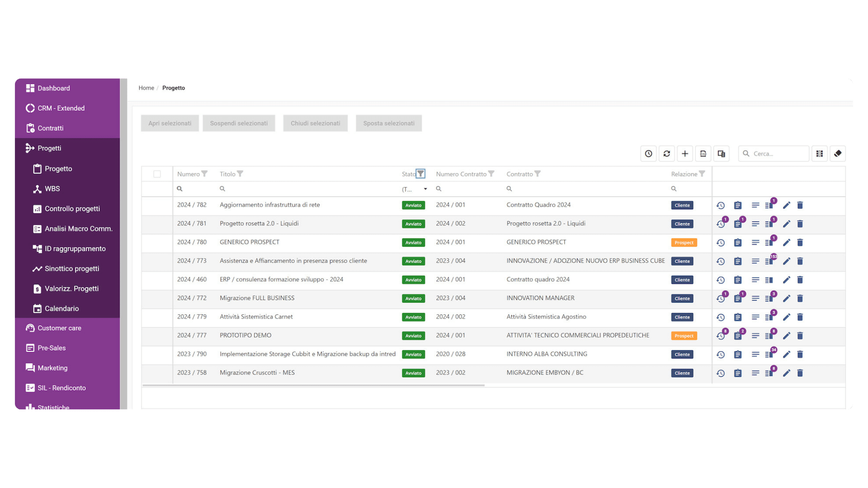Open history icon for GENERICO PROSPECT row
Viewport: 868px width, 488px height.
(721, 243)
